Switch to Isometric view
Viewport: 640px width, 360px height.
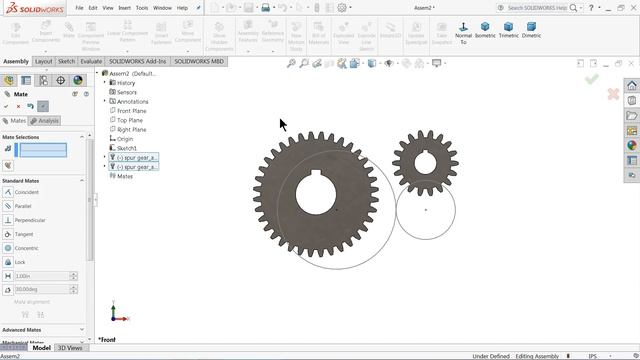[485, 30]
